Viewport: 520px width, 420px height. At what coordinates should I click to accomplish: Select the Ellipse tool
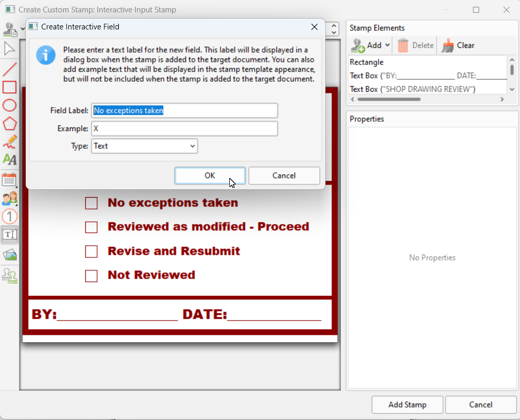click(x=9, y=105)
